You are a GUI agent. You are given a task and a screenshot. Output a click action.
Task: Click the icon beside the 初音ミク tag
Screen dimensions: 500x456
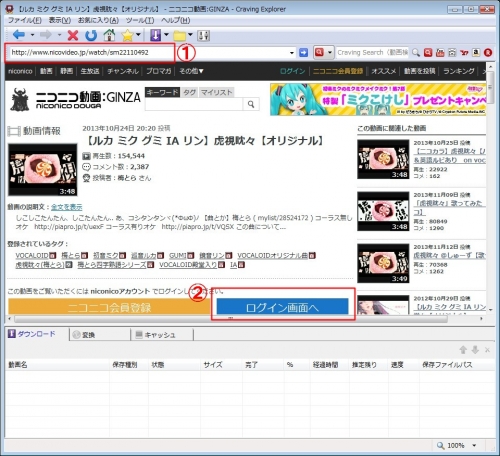[x=122, y=256]
